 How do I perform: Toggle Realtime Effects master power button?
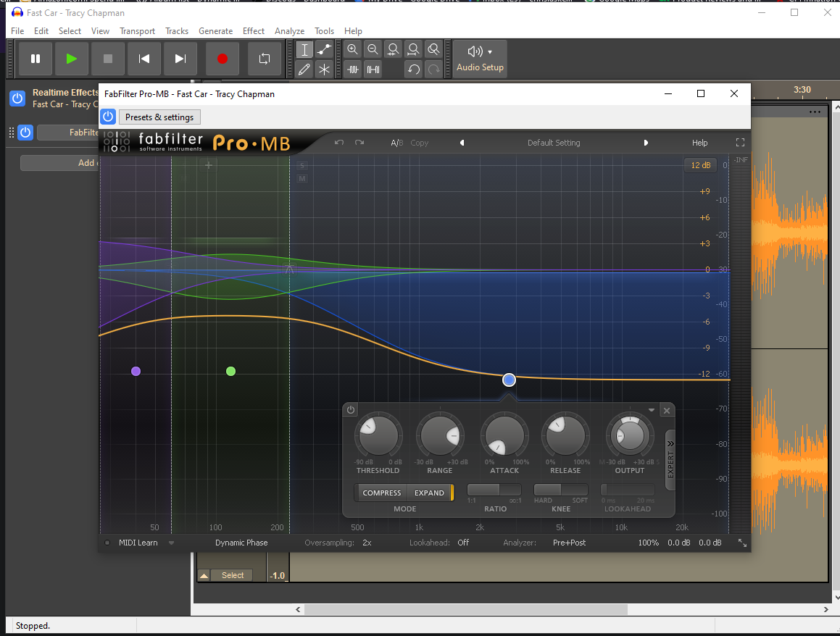tap(17, 99)
